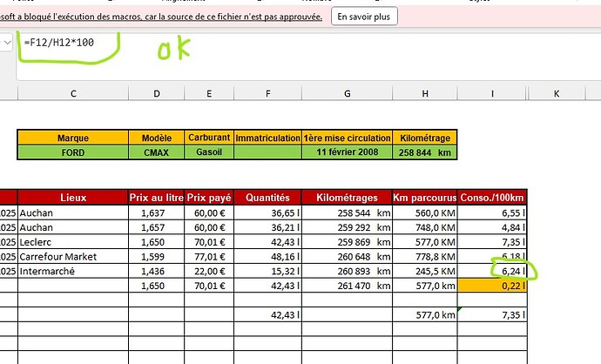Click the 'Prix payé' table header
The width and height of the screenshot is (601, 364).
209,198
